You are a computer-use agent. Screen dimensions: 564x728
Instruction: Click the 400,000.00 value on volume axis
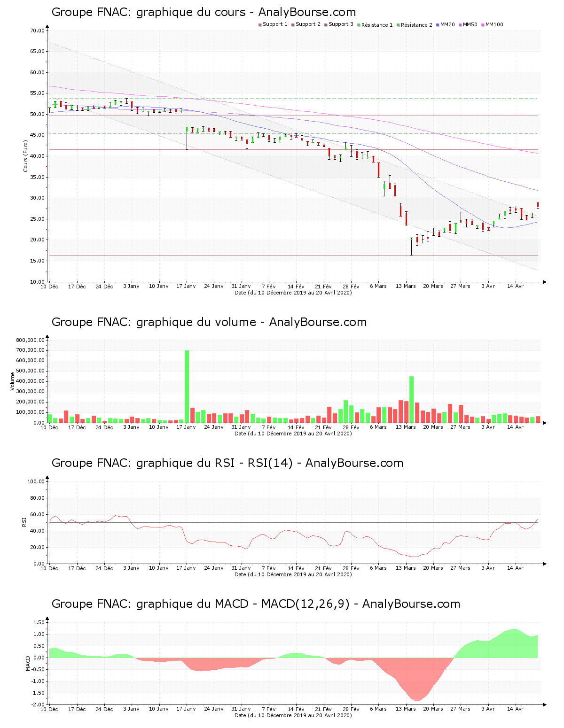[30, 382]
